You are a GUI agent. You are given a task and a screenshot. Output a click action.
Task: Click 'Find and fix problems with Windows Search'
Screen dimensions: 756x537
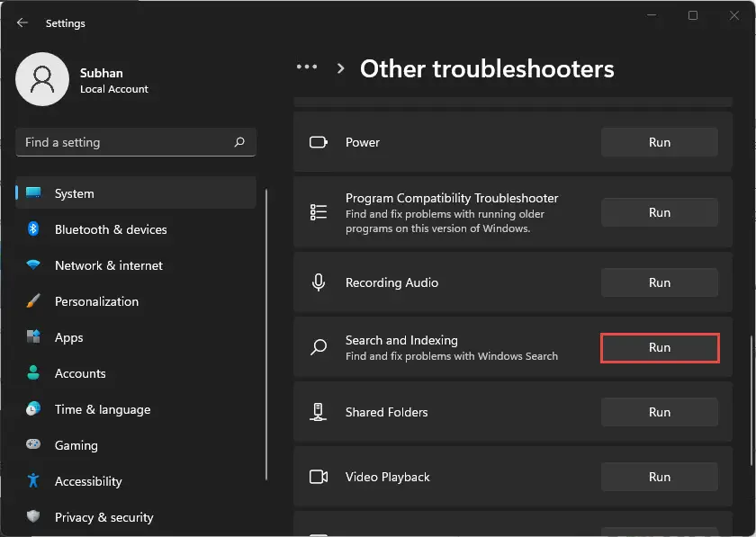click(x=451, y=356)
